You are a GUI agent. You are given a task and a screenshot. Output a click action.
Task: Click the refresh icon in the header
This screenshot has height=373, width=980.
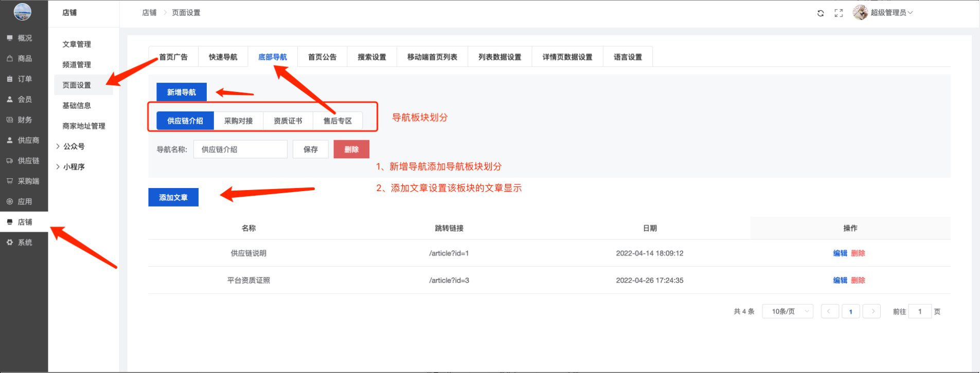(821, 13)
